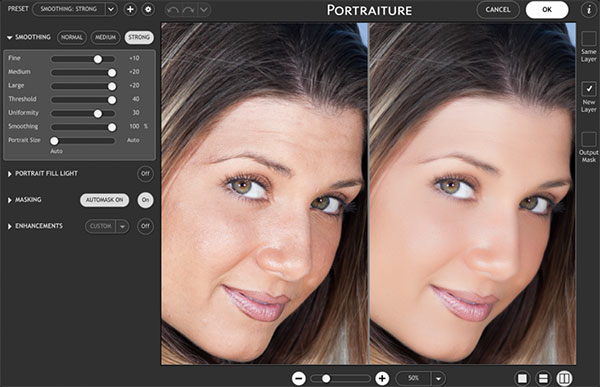Redo the last adjustment
This screenshot has height=387, width=600.
188,10
